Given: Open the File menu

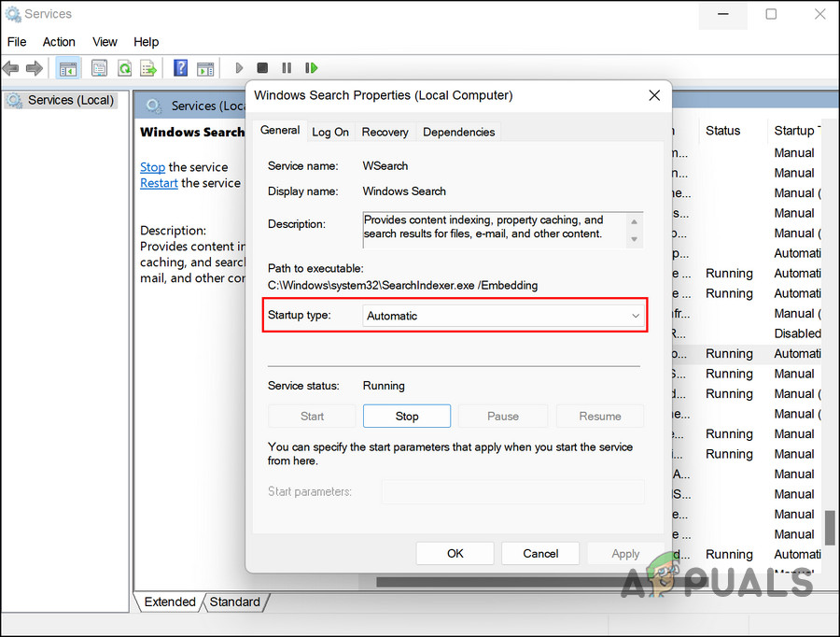Looking at the screenshot, I should [17, 42].
